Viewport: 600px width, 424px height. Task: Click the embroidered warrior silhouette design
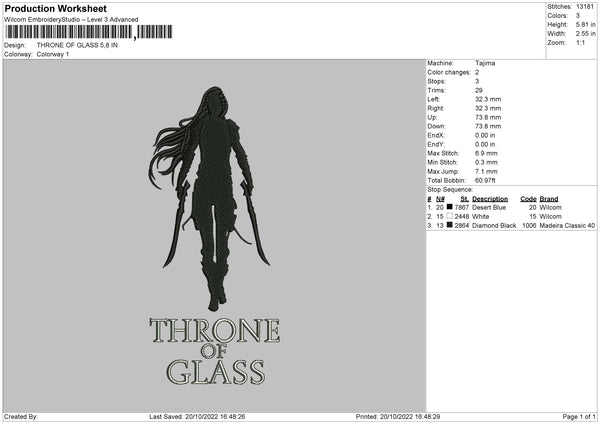tap(209, 199)
